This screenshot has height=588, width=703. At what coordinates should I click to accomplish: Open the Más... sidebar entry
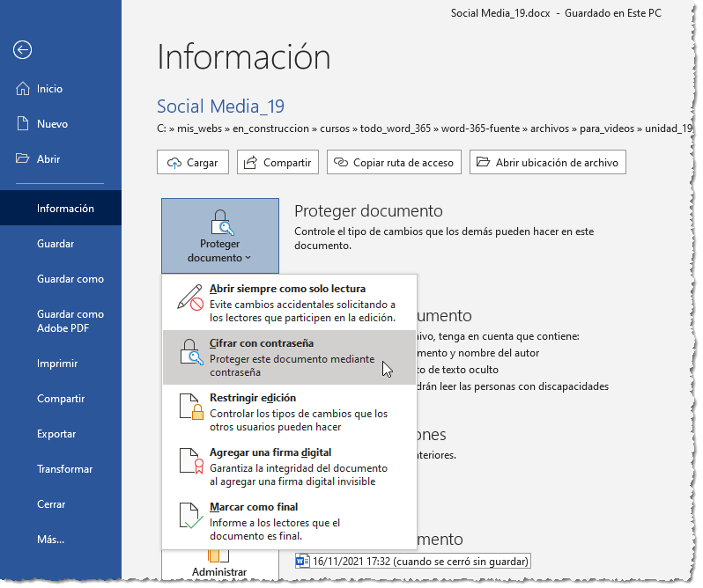(x=61, y=540)
